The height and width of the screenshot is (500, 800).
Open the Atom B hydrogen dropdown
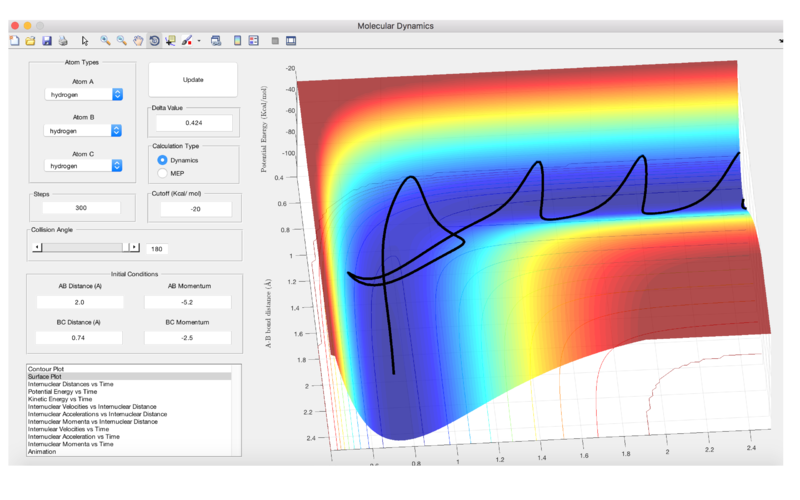[x=83, y=131]
